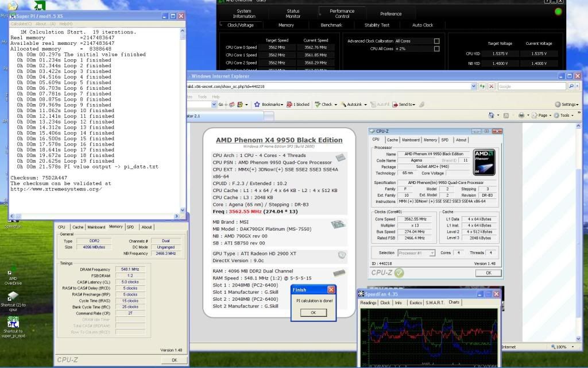588x368 pixels.
Task: Click the Super PI vertical scrollbar
Action: [183, 121]
